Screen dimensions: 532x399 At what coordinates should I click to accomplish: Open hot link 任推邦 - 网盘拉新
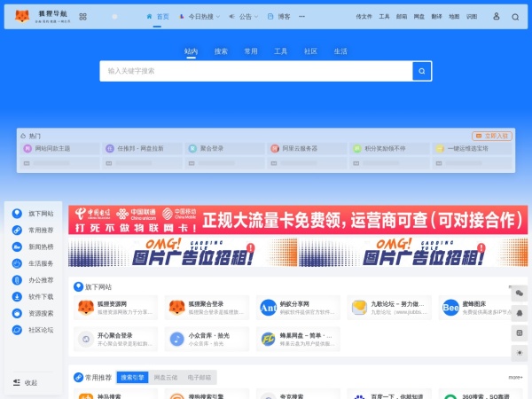[x=142, y=148]
